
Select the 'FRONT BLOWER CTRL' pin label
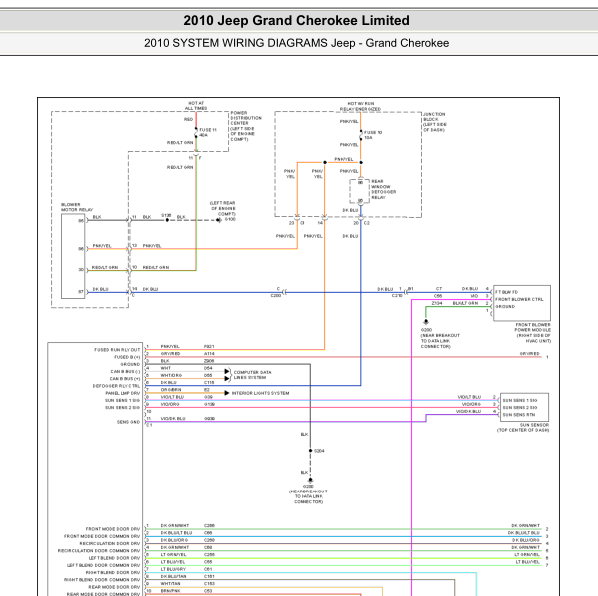point(519,299)
